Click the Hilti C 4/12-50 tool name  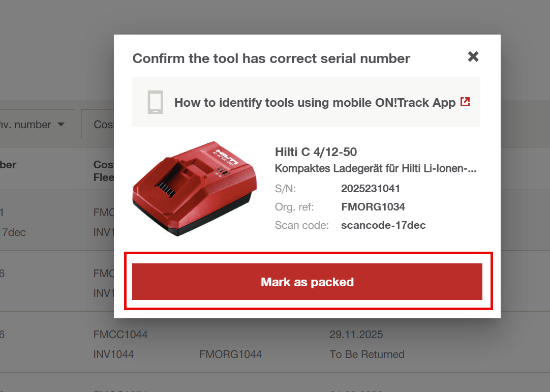pyautogui.click(x=316, y=152)
